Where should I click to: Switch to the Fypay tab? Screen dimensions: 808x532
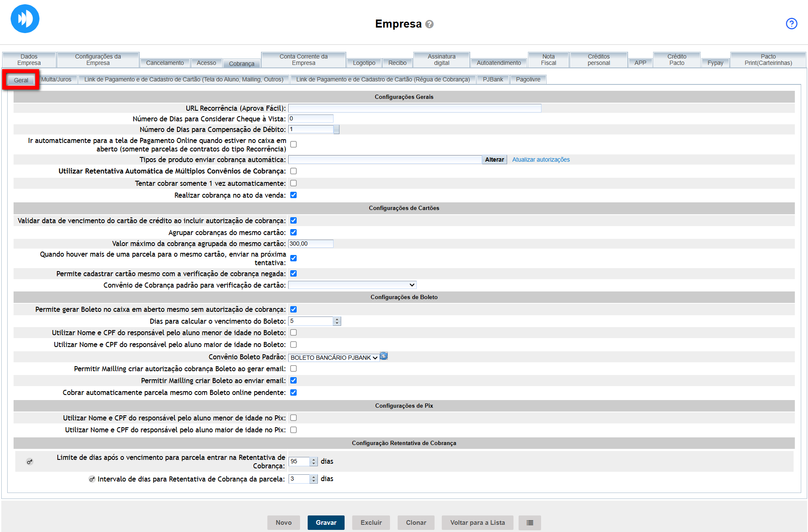coord(715,63)
